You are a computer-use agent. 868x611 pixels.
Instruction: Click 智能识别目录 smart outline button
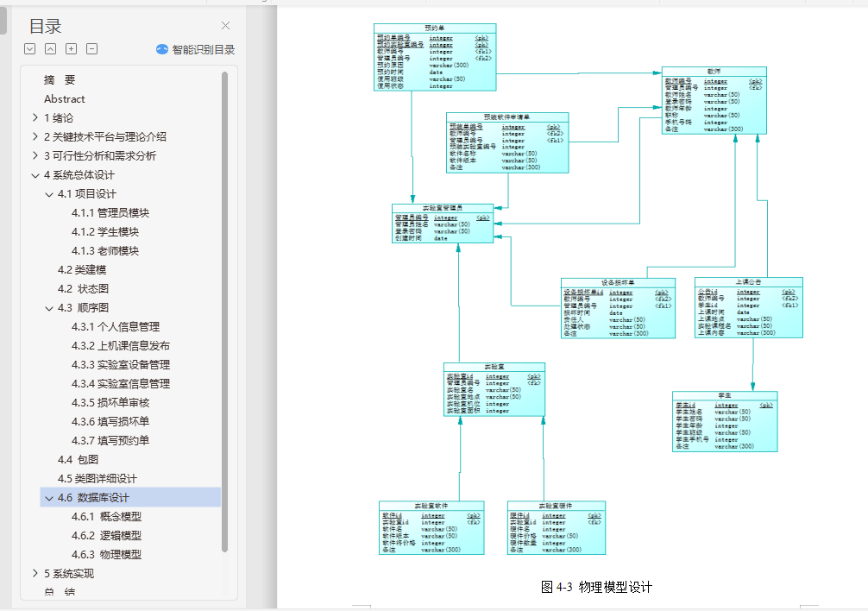[x=195, y=49]
